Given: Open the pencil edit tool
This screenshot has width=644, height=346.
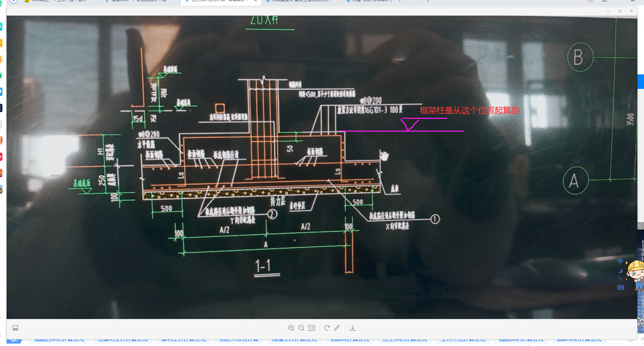Looking at the screenshot, I should tap(337, 328).
